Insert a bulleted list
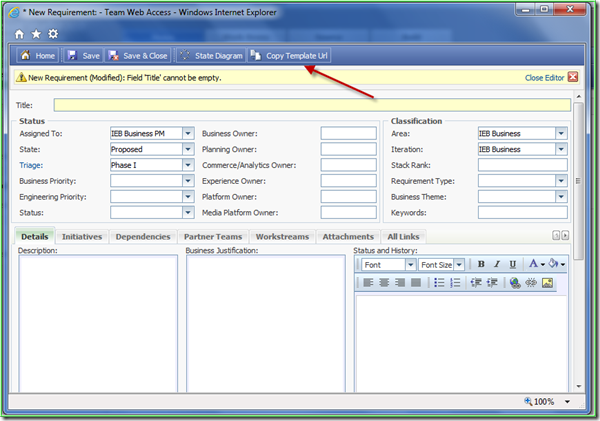 [439, 283]
